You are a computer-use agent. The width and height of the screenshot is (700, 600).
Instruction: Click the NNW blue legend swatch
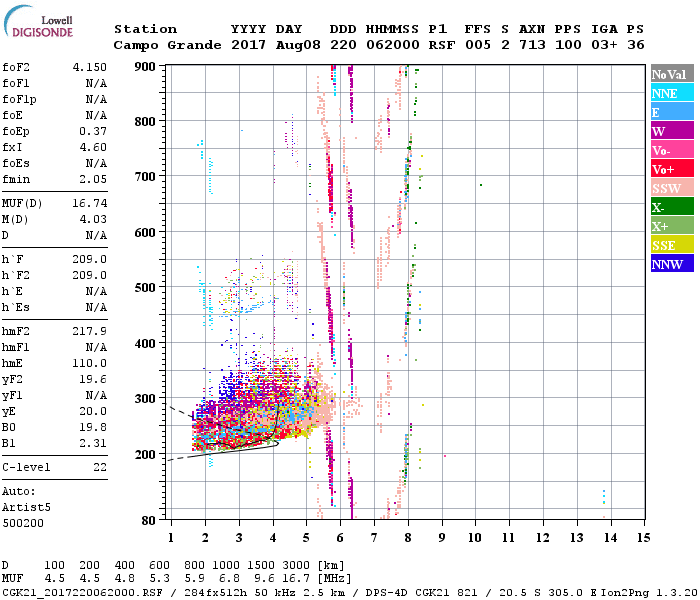tap(672, 263)
